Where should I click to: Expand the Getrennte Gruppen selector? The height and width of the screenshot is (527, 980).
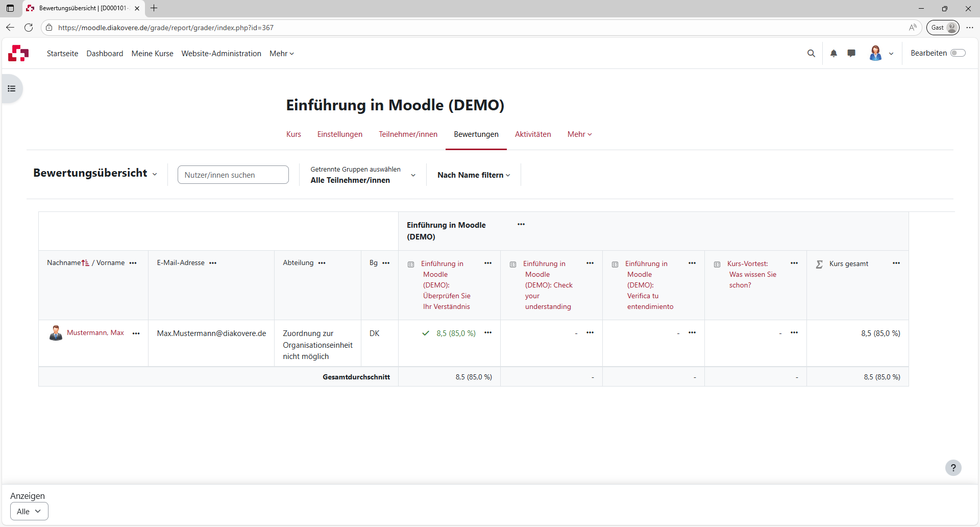pos(362,175)
